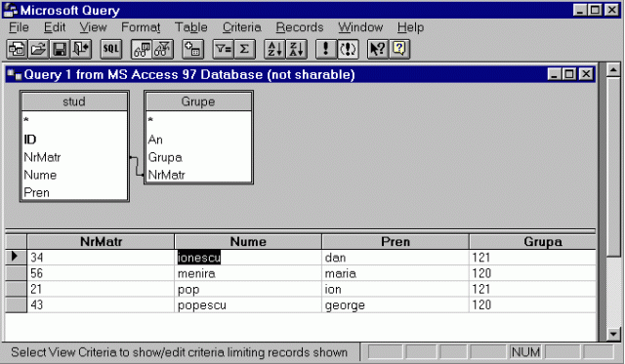625x364 pixels.
Task: Click the cell containing dan
Action: tap(396, 258)
